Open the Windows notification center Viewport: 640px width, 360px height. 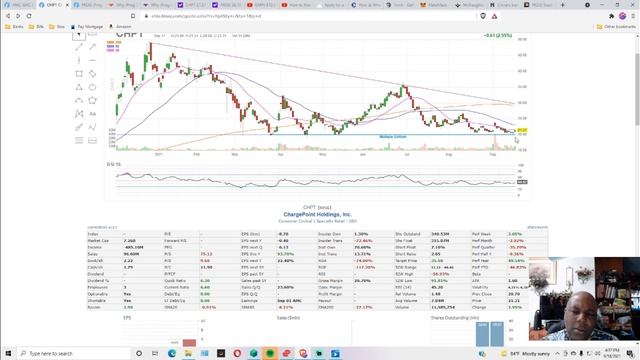[x=631, y=353]
